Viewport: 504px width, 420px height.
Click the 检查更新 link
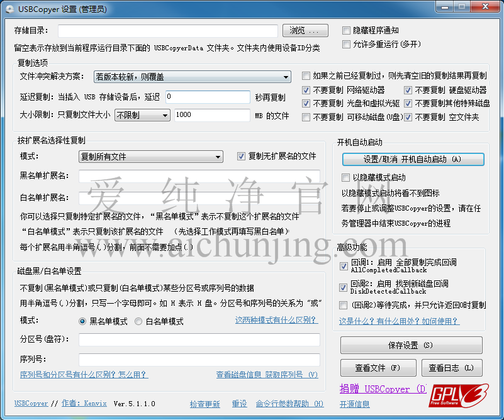(204, 404)
